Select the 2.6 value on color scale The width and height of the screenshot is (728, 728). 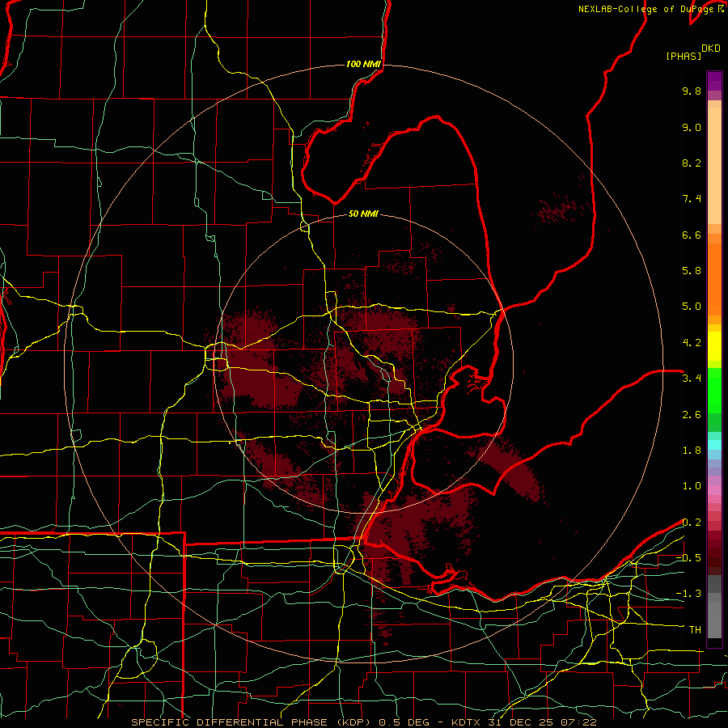click(x=692, y=415)
